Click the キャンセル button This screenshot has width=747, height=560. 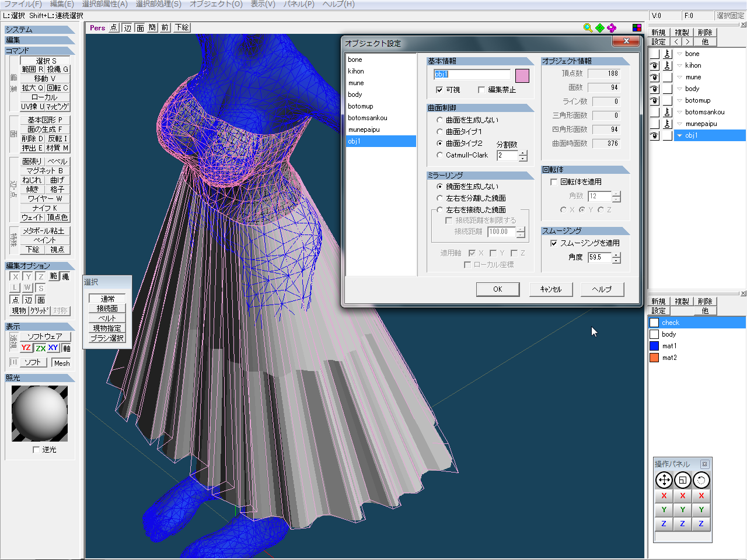tap(551, 289)
